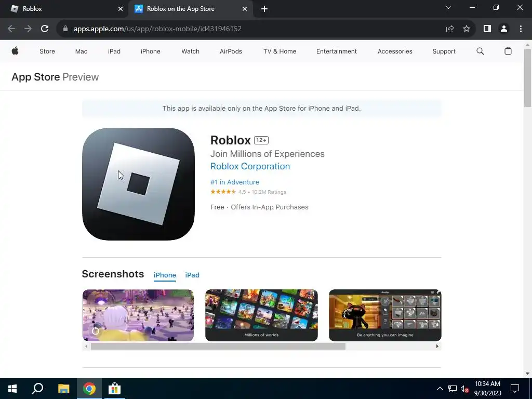
Task: Share this page via share icon
Action: click(450, 29)
